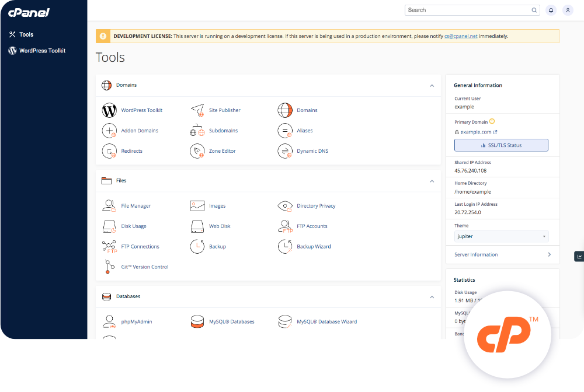The image size is (584, 392).
Task: Click the notifications bell icon
Action: [x=551, y=10]
